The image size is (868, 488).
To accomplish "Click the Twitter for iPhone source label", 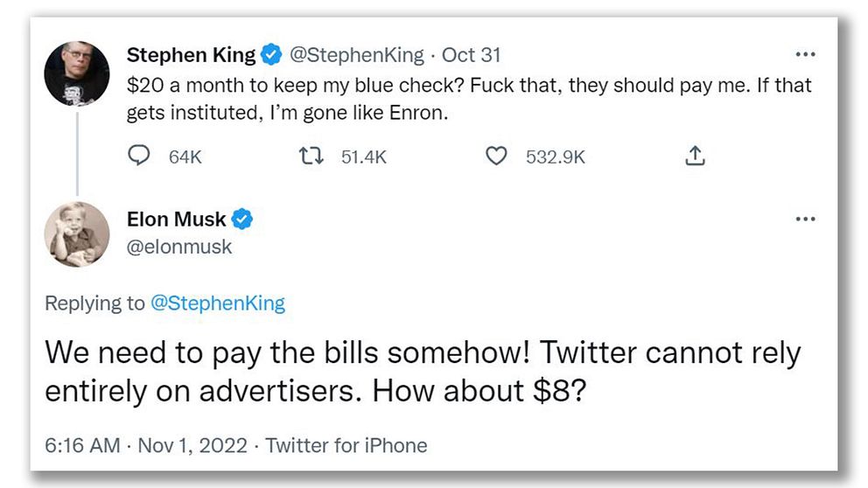I will coord(346,445).
